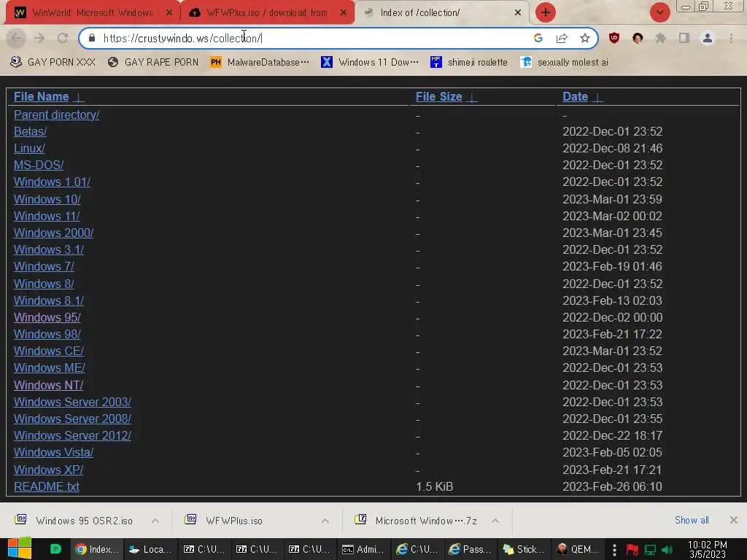
Task: Open the Windows CE/ folder
Action: (x=49, y=351)
